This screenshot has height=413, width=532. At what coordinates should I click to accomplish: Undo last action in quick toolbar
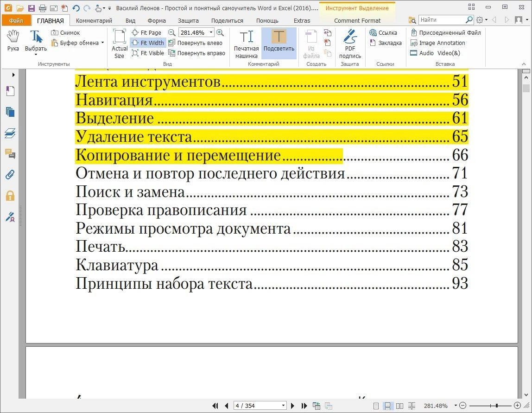(76, 8)
